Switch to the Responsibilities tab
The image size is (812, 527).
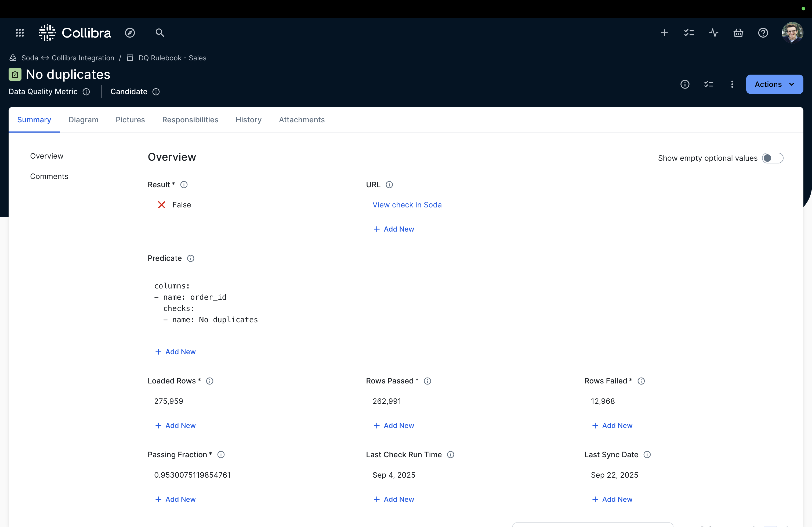tap(190, 120)
